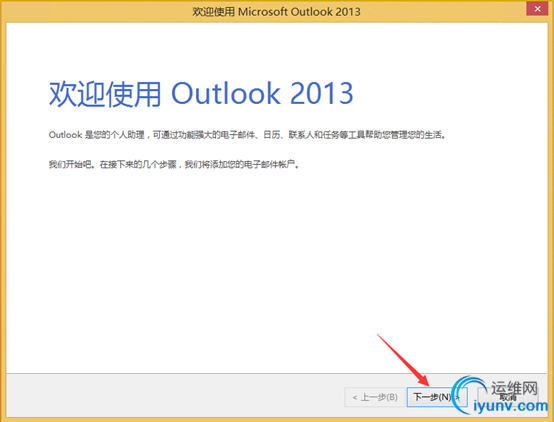Image resolution: width=554 pixels, height=422 pixels.
Task: Click the sentence beginning 我们开始吧
Action: point(173,164)
